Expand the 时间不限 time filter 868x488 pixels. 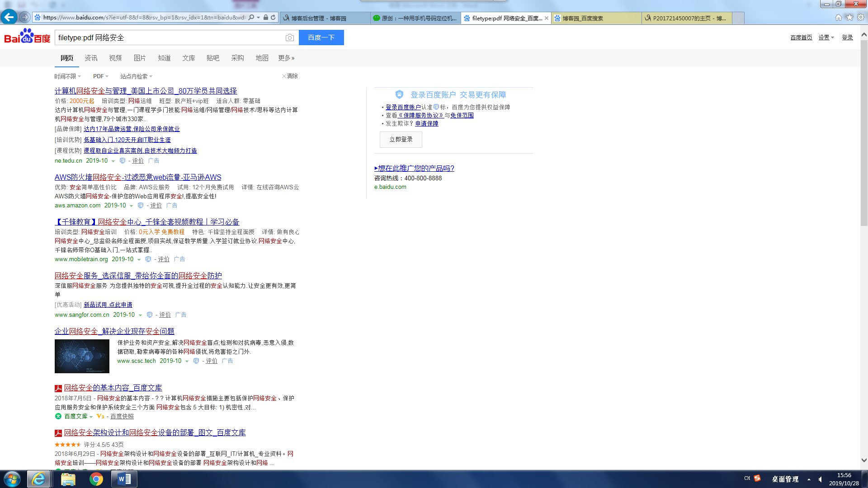(x=67, y=76)
